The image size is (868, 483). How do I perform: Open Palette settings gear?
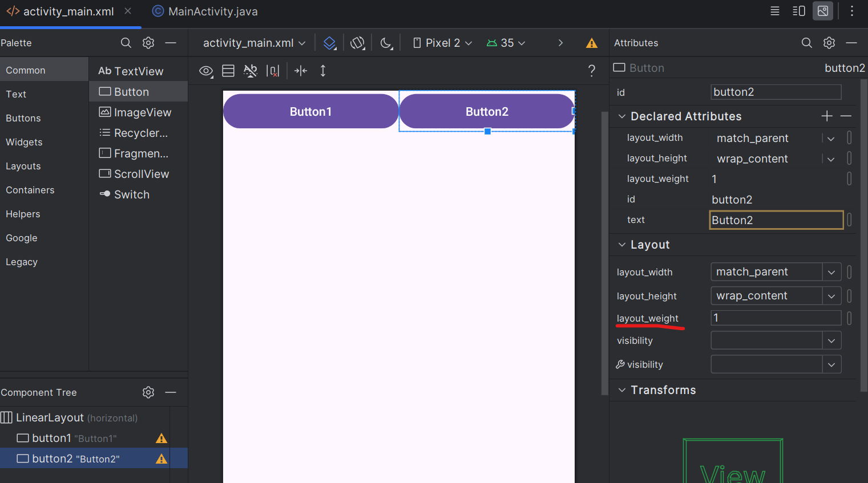[148, 43]
